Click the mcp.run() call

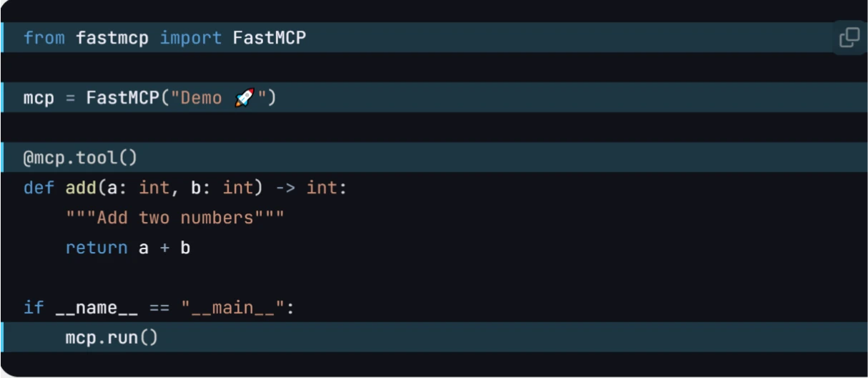[x=112, y=337]
